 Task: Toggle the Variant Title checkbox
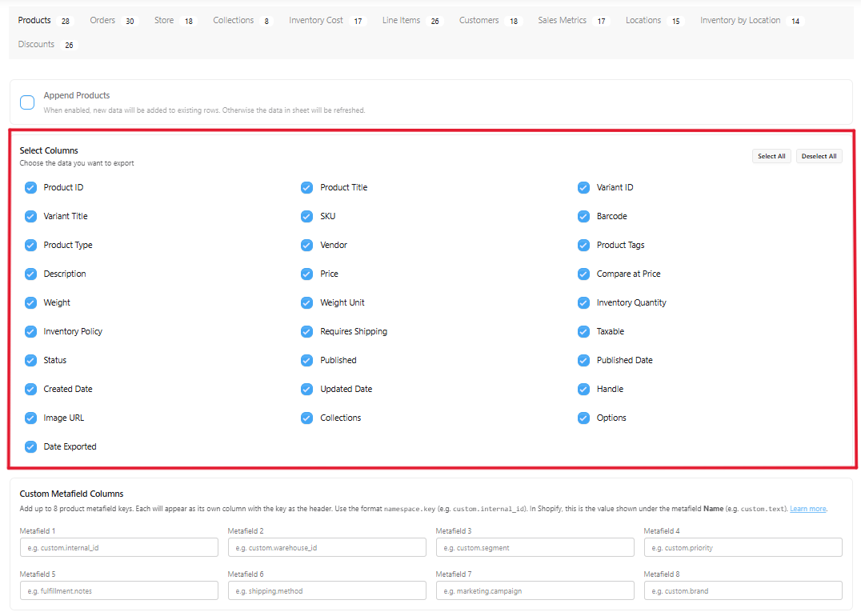[x=30, y=216]
